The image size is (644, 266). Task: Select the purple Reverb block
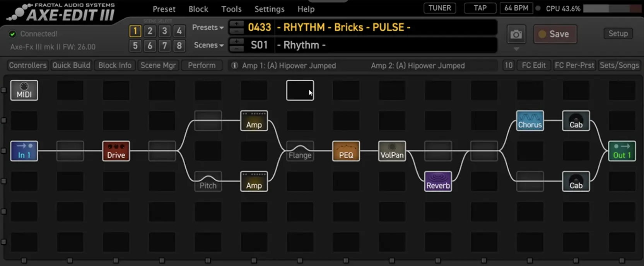(x=438, y=181)
